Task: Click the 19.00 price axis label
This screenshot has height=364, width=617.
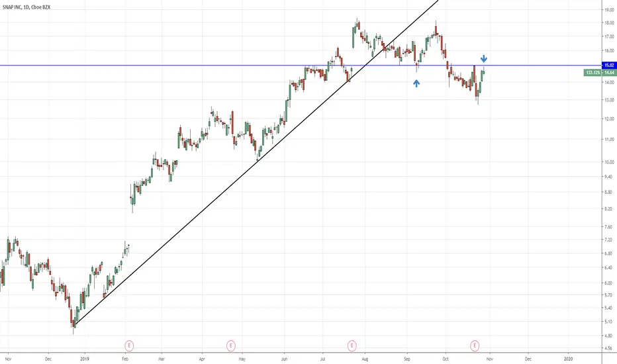Action: coord(609,10)
